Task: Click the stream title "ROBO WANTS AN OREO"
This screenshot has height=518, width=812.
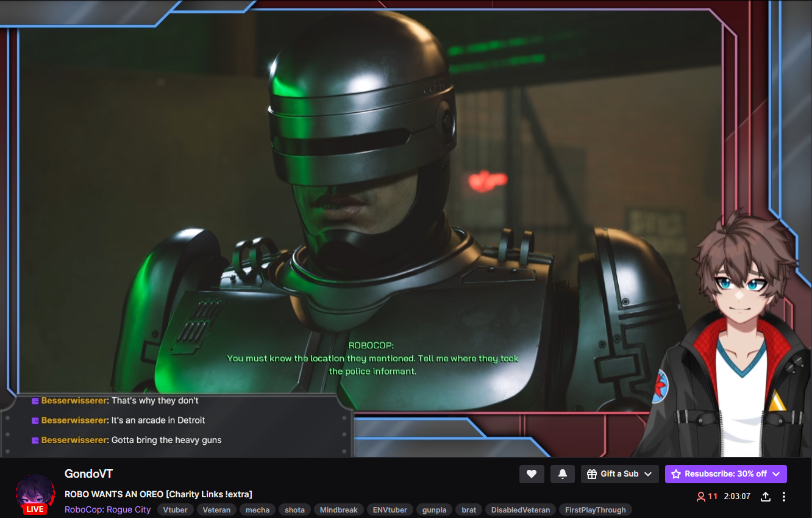Action: pyautogui.click(x=114, y=494)
